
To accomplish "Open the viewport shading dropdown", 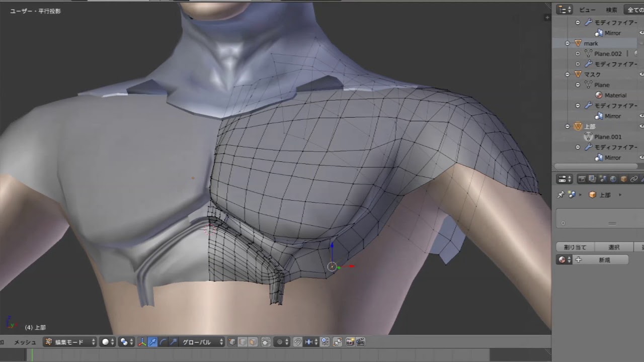I will [x=108, y=342].
